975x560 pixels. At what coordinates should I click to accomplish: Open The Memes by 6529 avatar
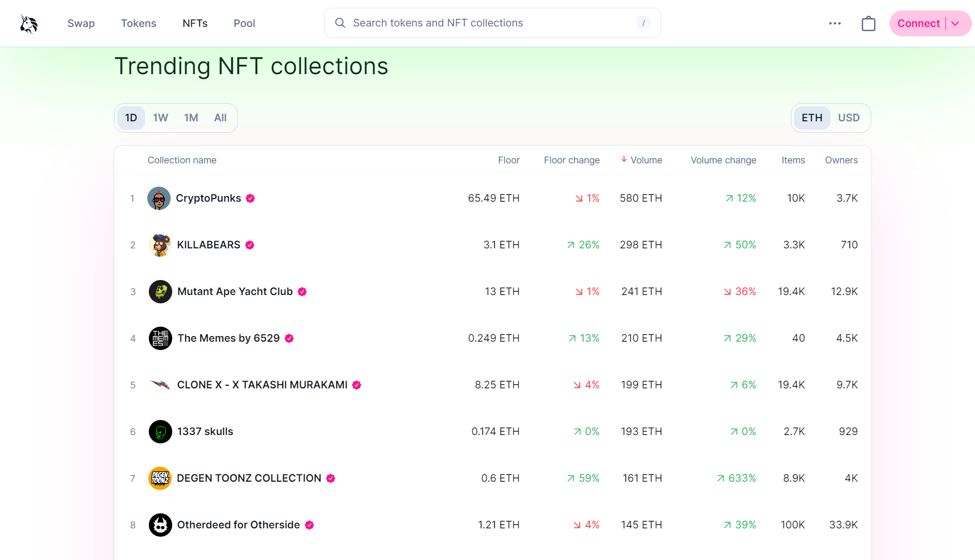[x=160, y=338]
